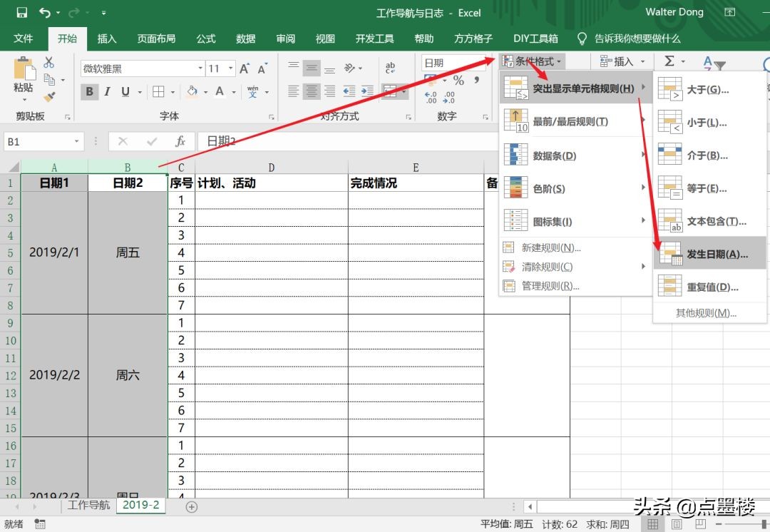Select the 数据条 data bars option
This screenshot has height=532, width=770.
555,155
